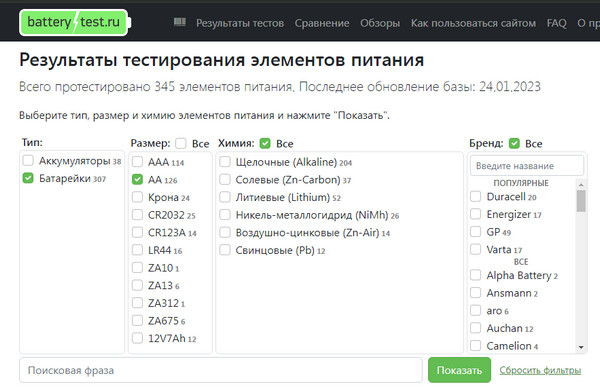Screen dimensions: 600x387
Task: Check the Auchan brand
Action: (476, 328)
